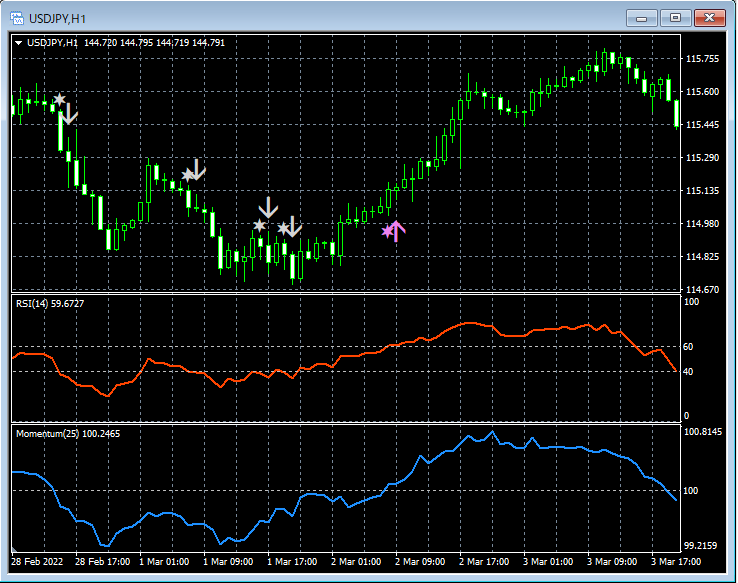Close the USDJPY,H1 chart window

pyautogui.click(x=711, y=17)
